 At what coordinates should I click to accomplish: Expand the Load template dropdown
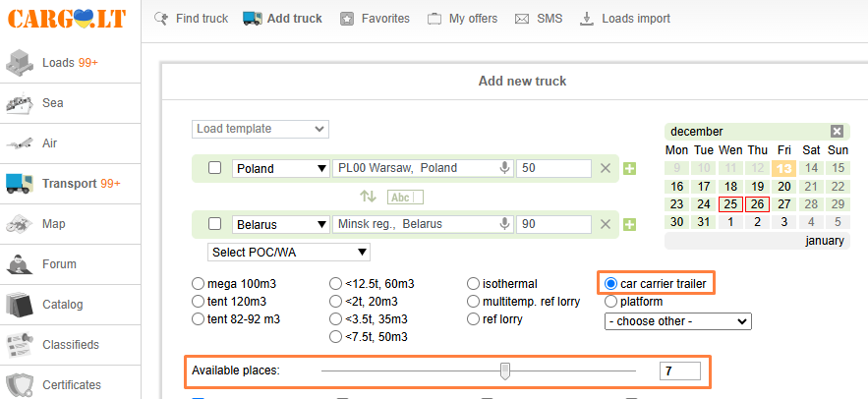click(260, 129)
